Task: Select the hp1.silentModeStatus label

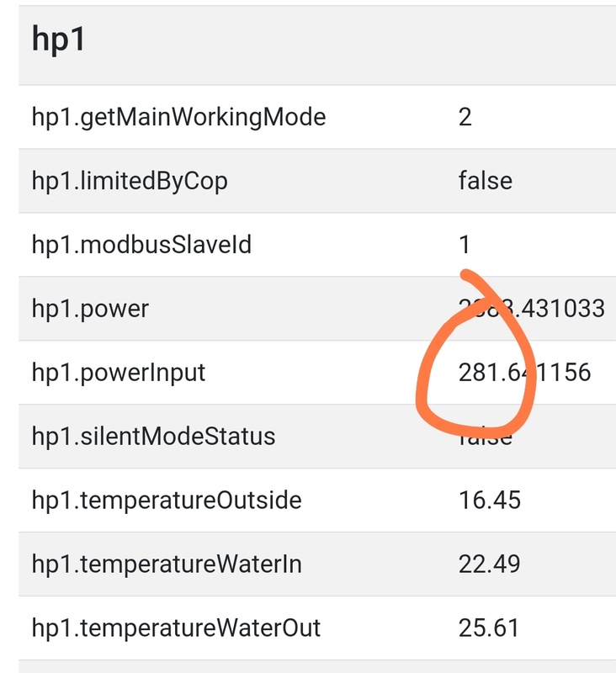Action: tap(153, 437)
